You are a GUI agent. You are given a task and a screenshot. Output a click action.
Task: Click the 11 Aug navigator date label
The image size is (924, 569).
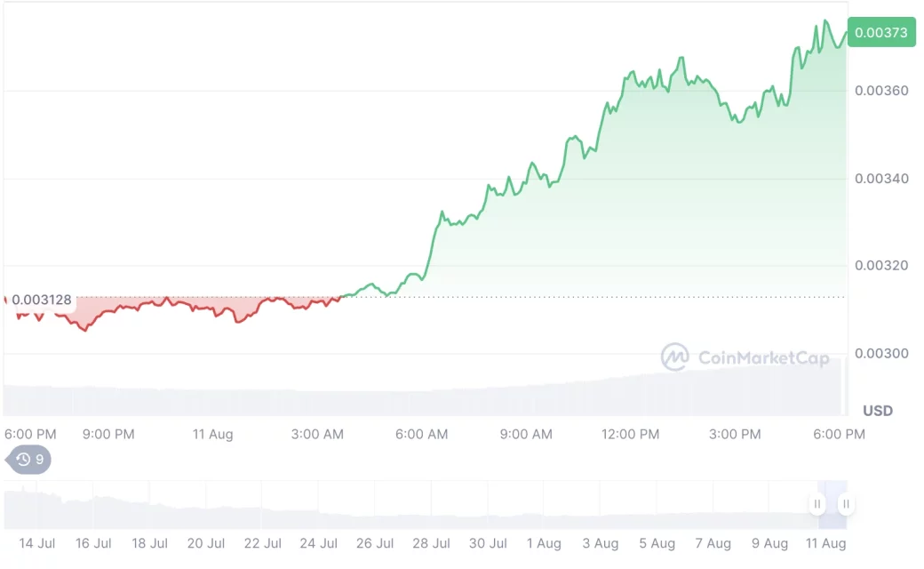click(x=826, y=543)
